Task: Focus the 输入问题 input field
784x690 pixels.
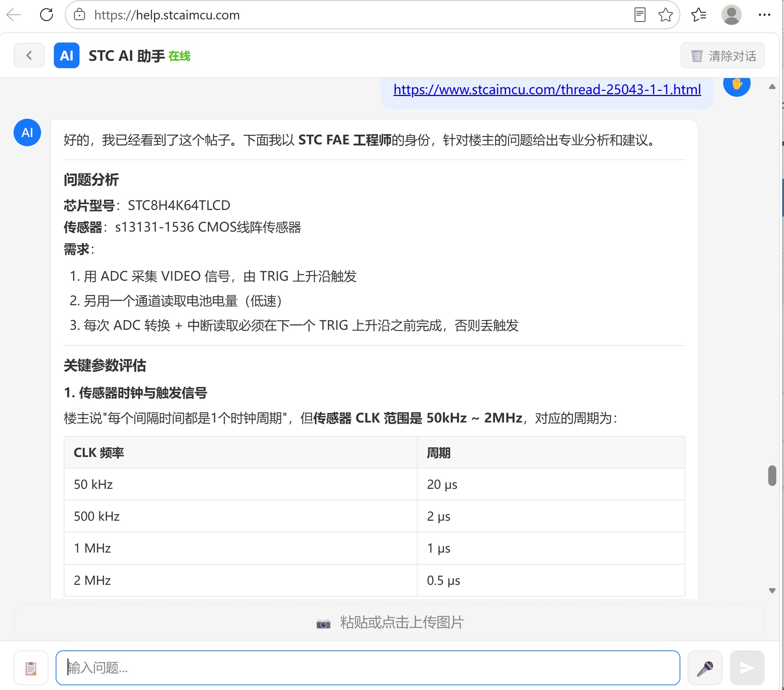Action: (367, 668)
